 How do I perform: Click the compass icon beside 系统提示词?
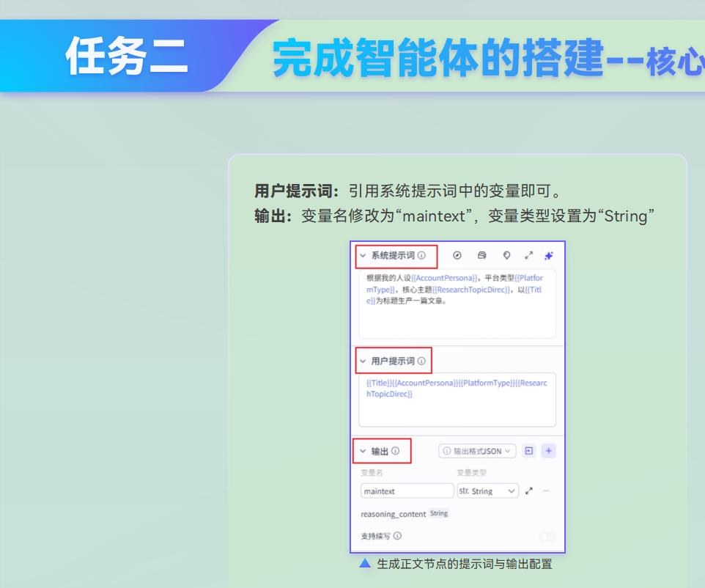(x=457, y=256)
